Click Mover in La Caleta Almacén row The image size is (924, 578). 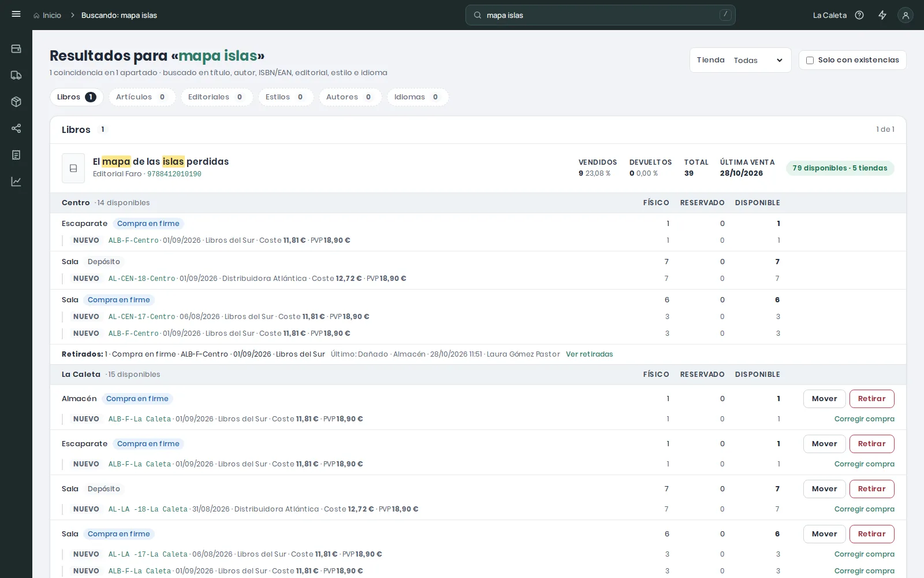pyautogui.click(x=824, y=399)
